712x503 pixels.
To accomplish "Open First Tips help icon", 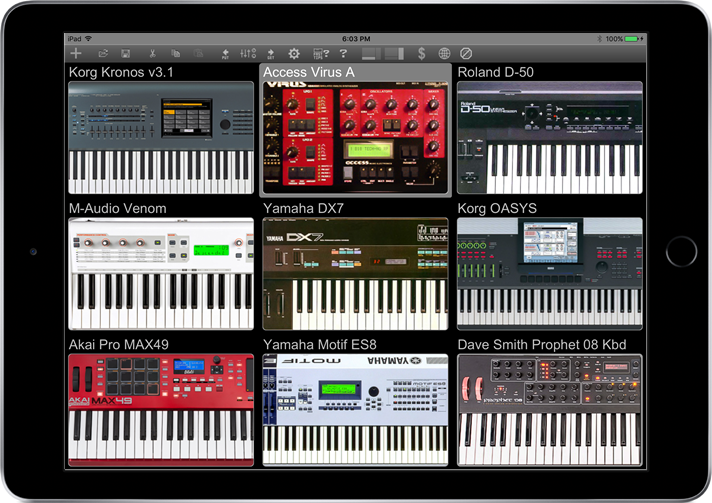I will pos(321,54).
